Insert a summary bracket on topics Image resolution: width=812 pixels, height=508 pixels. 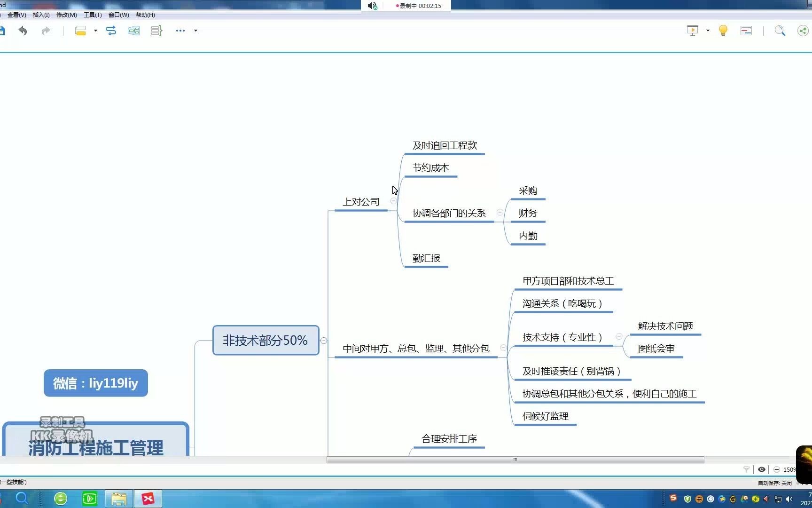click(x=156, y=31)
